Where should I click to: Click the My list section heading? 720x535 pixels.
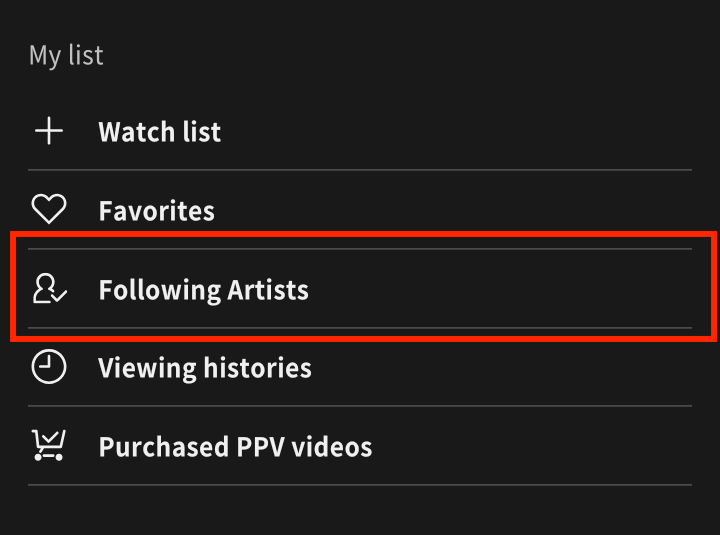[66, 56]
